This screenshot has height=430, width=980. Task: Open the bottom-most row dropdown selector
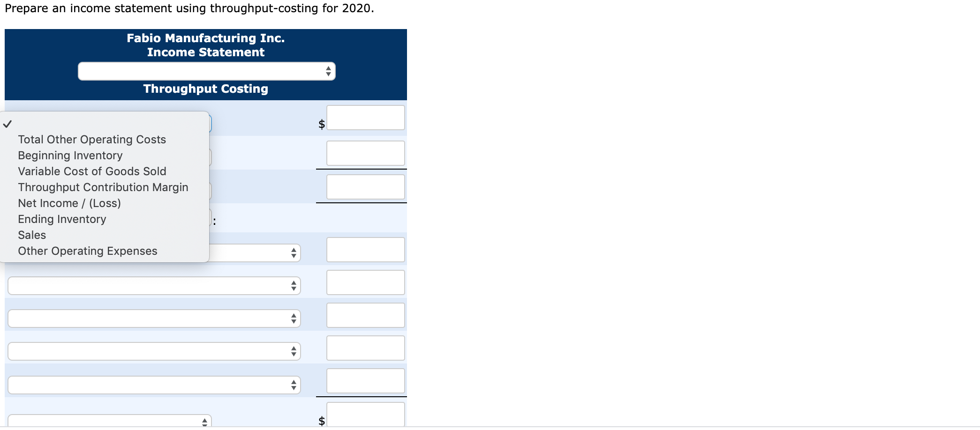click(108, 420)
